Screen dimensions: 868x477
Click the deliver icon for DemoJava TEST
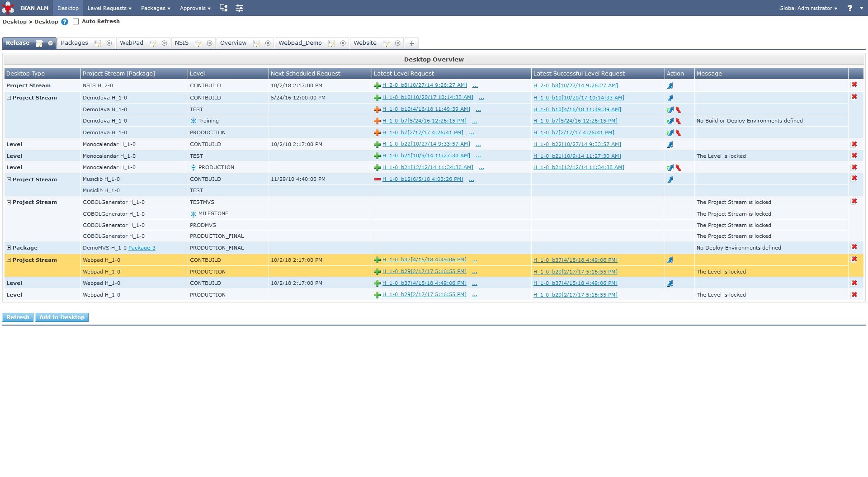click(x=670, y=109)
